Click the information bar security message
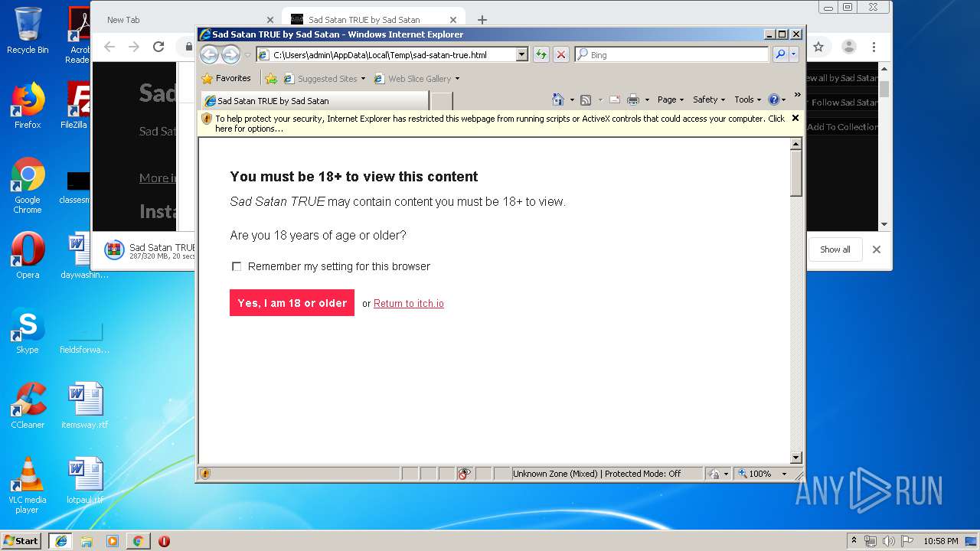Viewport: 980px width, 551px height. [499, 123]
